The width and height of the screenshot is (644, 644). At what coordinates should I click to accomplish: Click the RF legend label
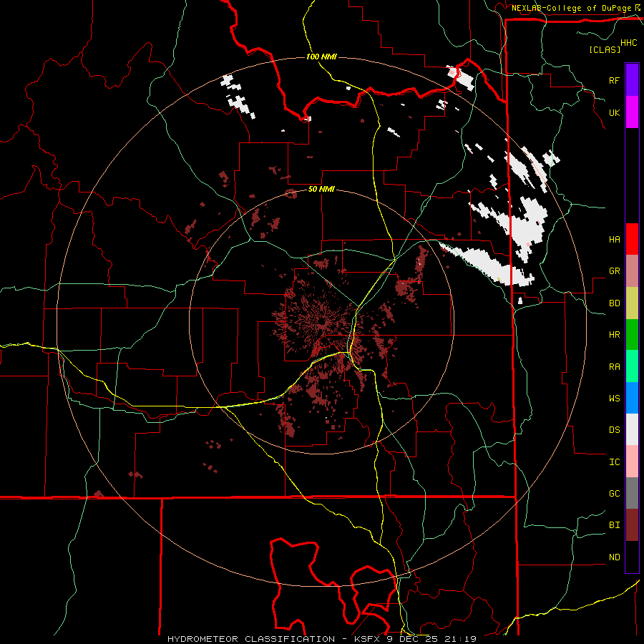(614, 80)
